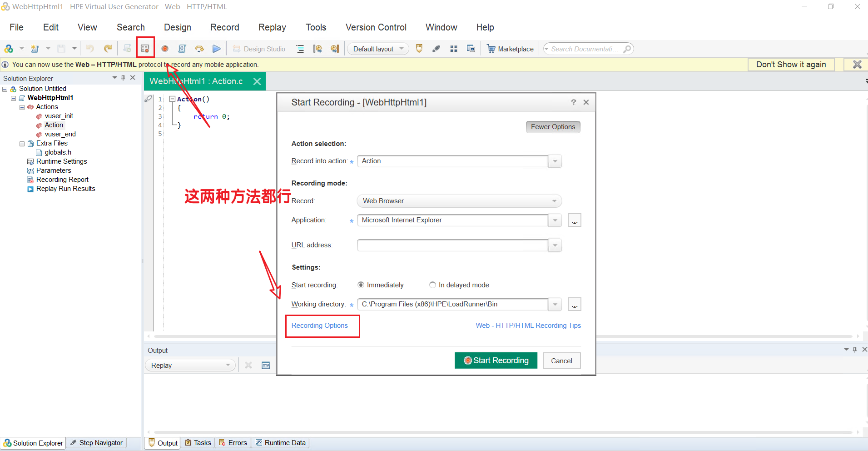Image resolution: width=868 pixels, height=451 pixels.
Task: Click the Add new script toolbar icon
Action: point(35,49)
